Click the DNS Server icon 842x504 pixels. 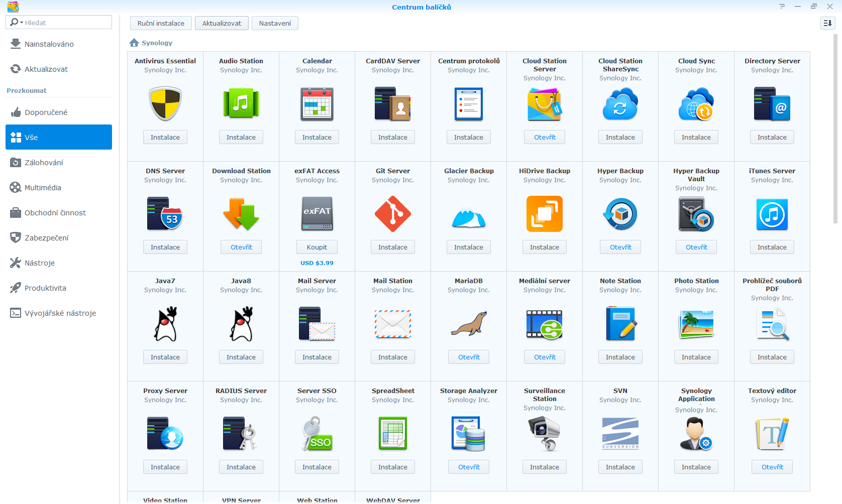[x=165, y=214]
